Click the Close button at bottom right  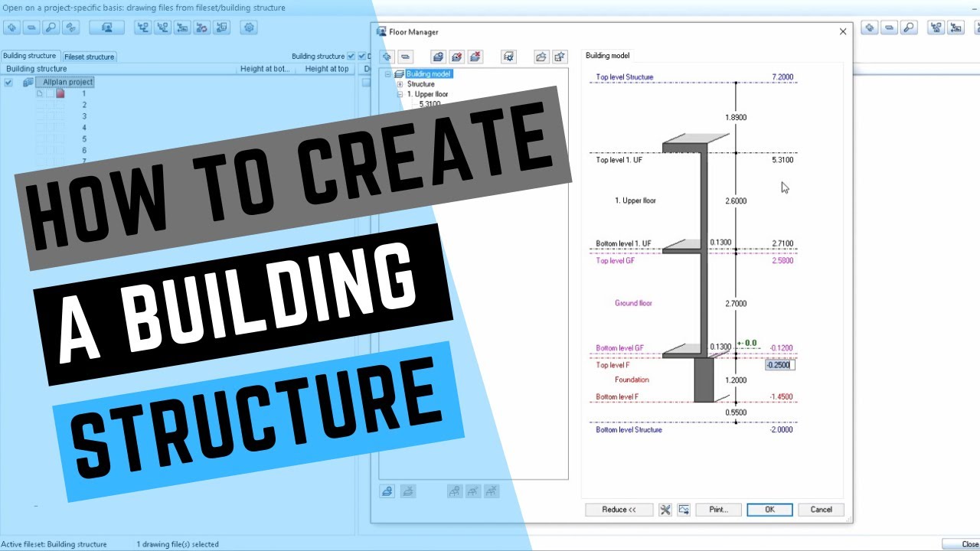961,544
